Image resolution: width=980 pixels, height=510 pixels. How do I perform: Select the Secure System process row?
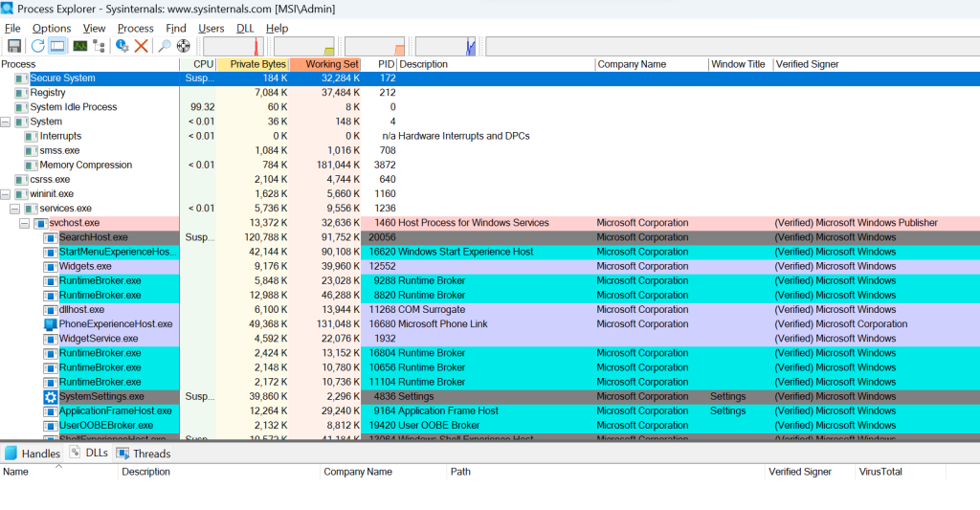pyautogui.click(x=490, y=78)
